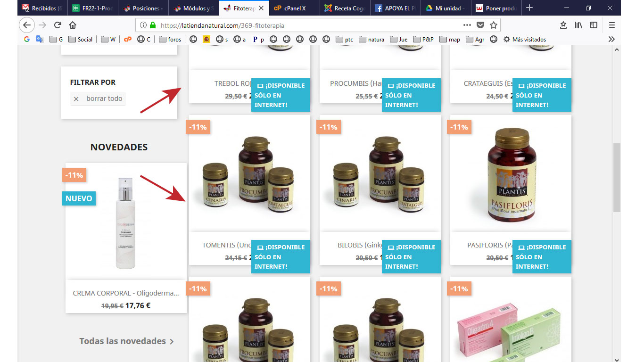Image resolution: width=644 pixels, height=362 pixels.
Task: Click the green padlock security icon
Action: (152, 25)
